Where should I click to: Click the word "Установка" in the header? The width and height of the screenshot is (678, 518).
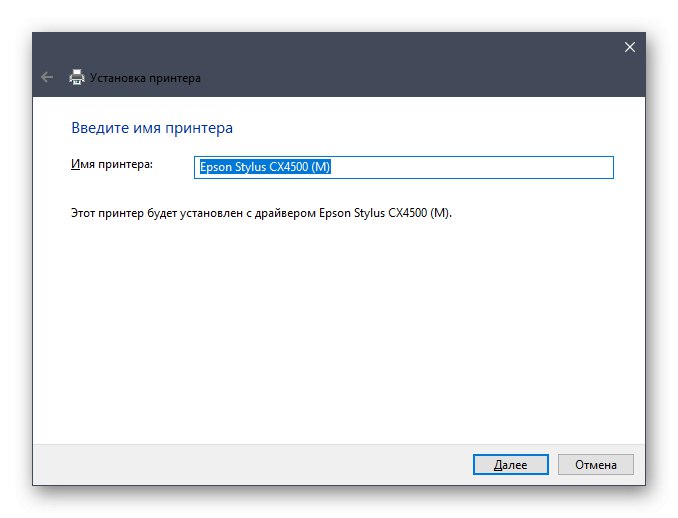click(118, 77)
